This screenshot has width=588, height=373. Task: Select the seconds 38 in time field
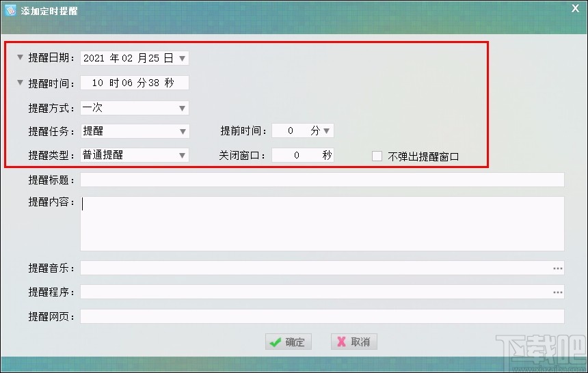click(154, 83)
